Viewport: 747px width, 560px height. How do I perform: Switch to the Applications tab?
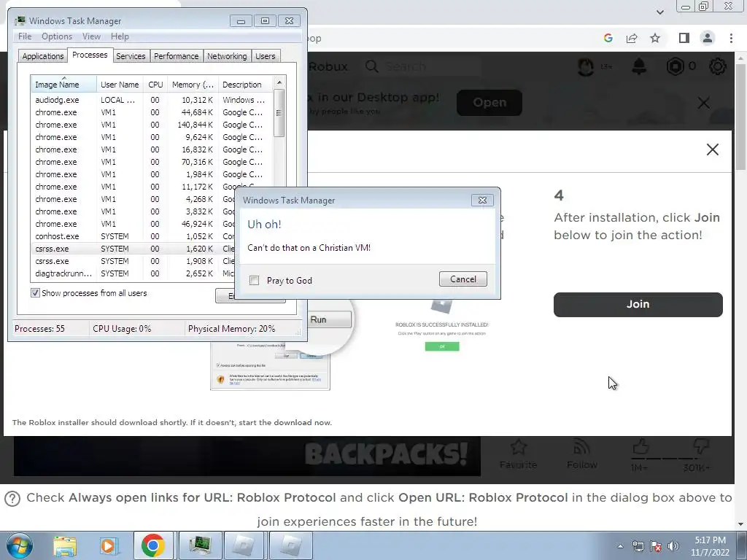[43, 56]
